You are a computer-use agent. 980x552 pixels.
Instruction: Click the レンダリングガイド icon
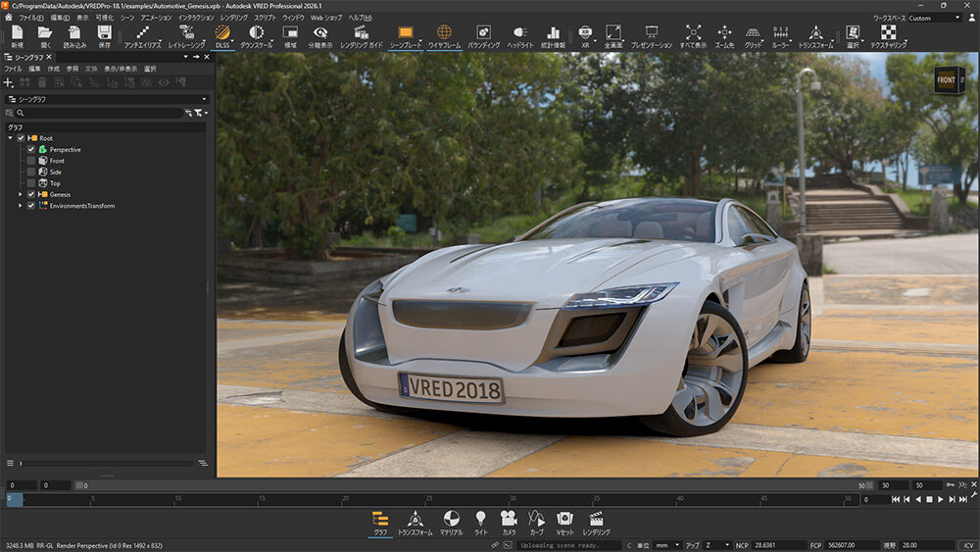362,36
